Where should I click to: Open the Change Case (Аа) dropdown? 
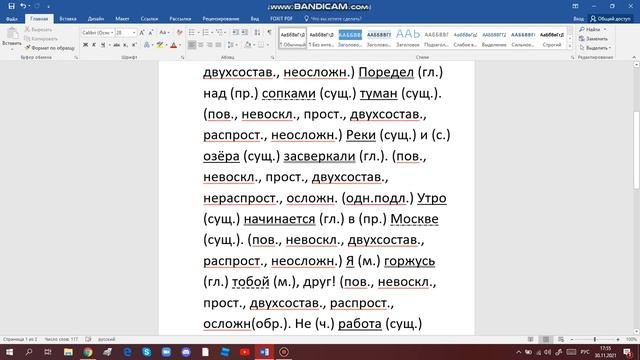click(x=164, y=32)
